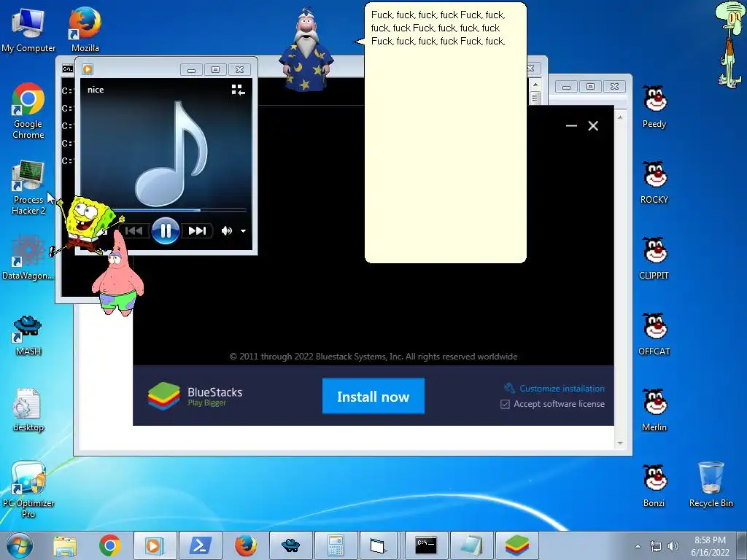
Task: Click the media player title bar icon
Action: coord(88,69)
